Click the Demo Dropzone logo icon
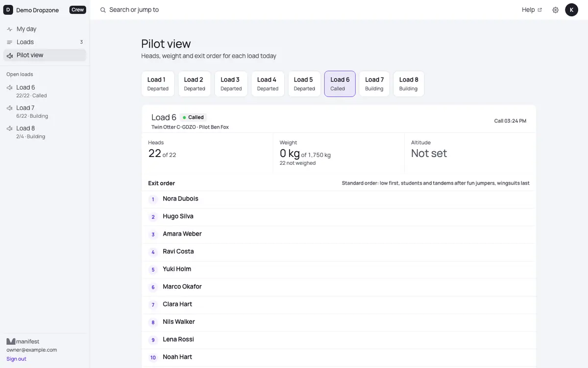Screen dimensions: 588x368 coord(8,10)
